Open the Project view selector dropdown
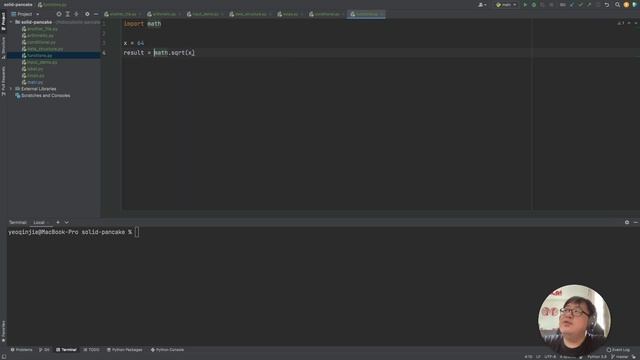 25,14
